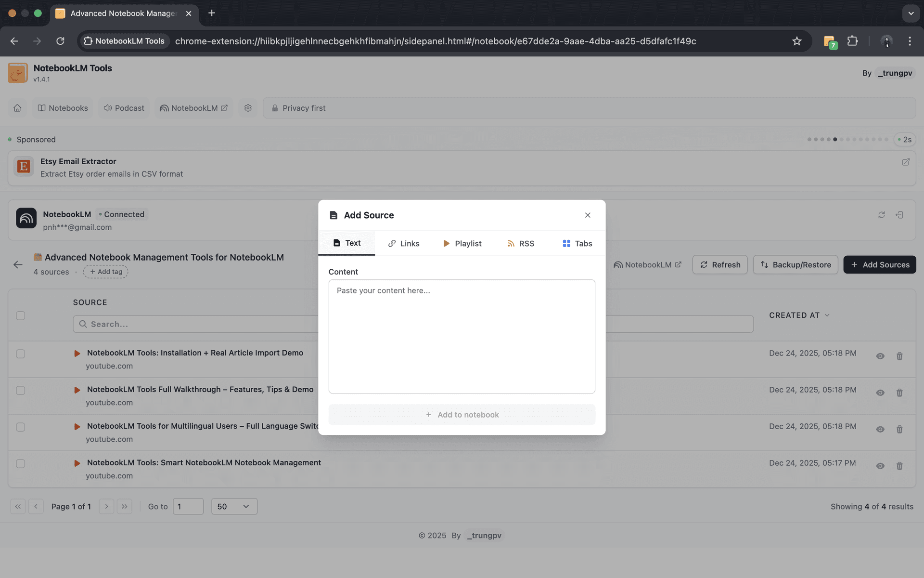Click the back arrow beside notebook title
924x578 pixels.
(x=18, y=264)
